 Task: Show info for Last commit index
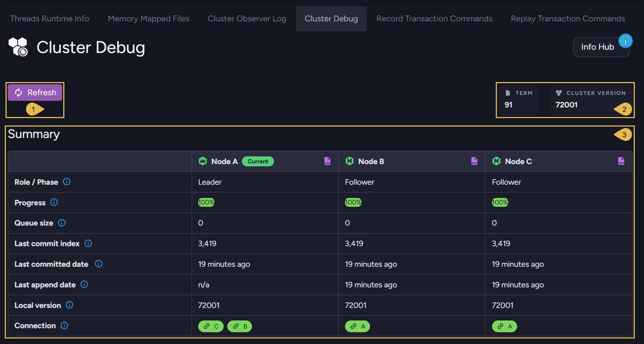(88, 244)
